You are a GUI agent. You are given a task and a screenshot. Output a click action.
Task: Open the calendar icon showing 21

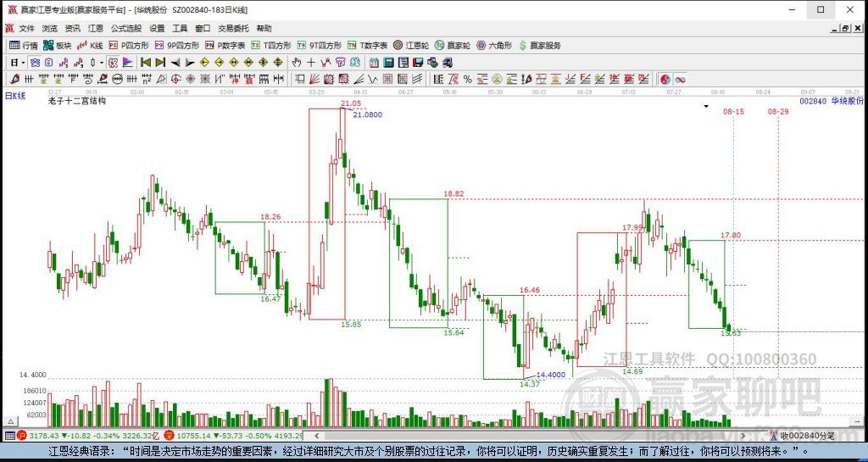point(374,63)
